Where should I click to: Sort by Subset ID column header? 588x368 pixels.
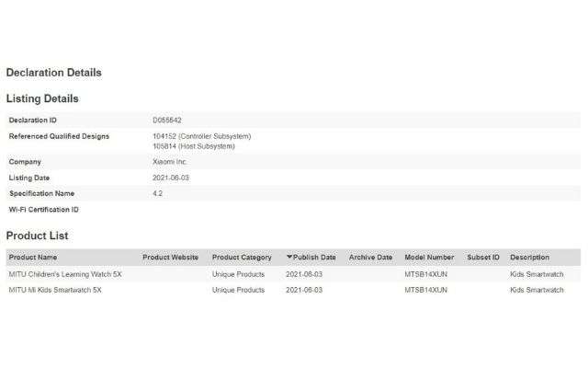483,258
